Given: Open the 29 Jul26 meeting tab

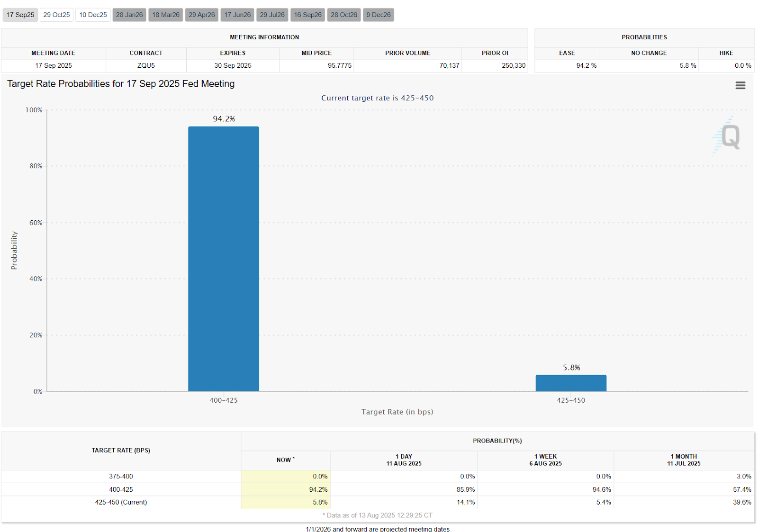Looking at the screenshot, I should pyautogui.click(x=272, y=15).
